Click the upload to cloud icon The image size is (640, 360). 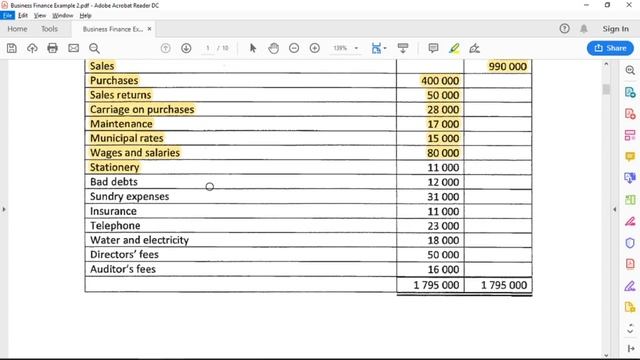click(x=32, y=48)
